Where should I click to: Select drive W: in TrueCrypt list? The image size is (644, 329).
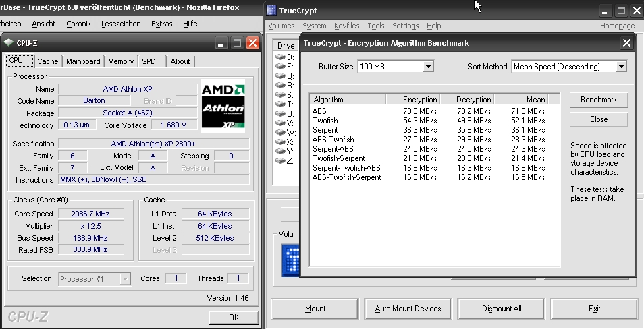click(x=286, y=133)
